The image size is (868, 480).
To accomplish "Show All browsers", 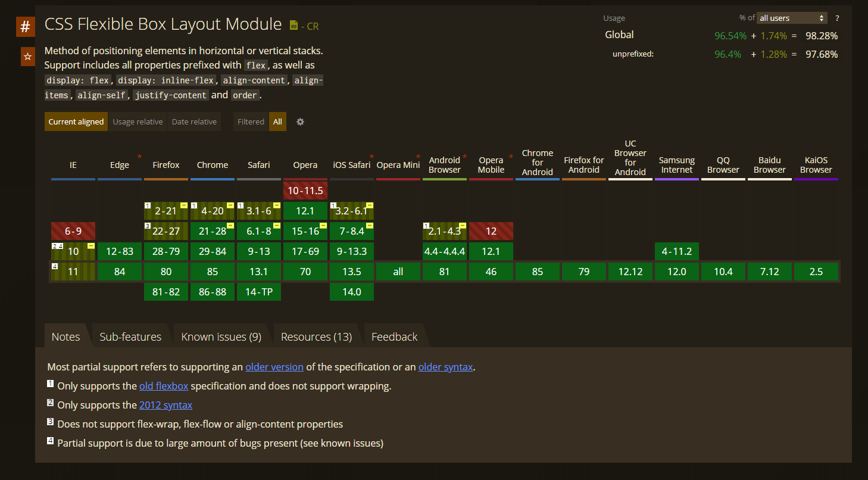I will pos(277,121).
